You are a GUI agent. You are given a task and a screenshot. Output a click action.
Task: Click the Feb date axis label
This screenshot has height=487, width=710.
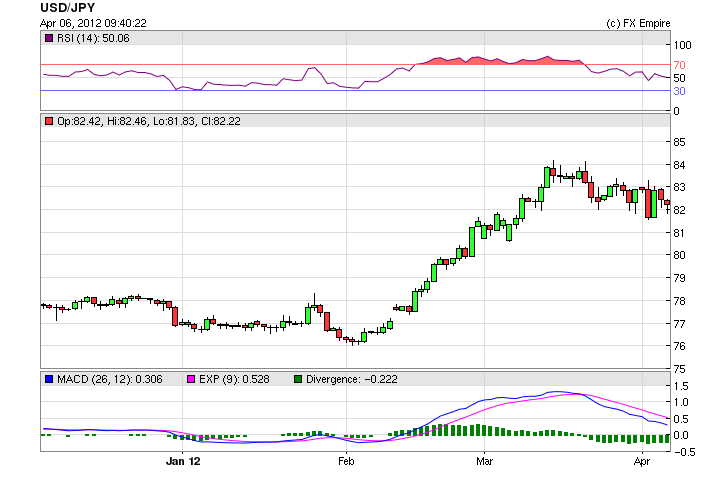[x=346, y=463]
